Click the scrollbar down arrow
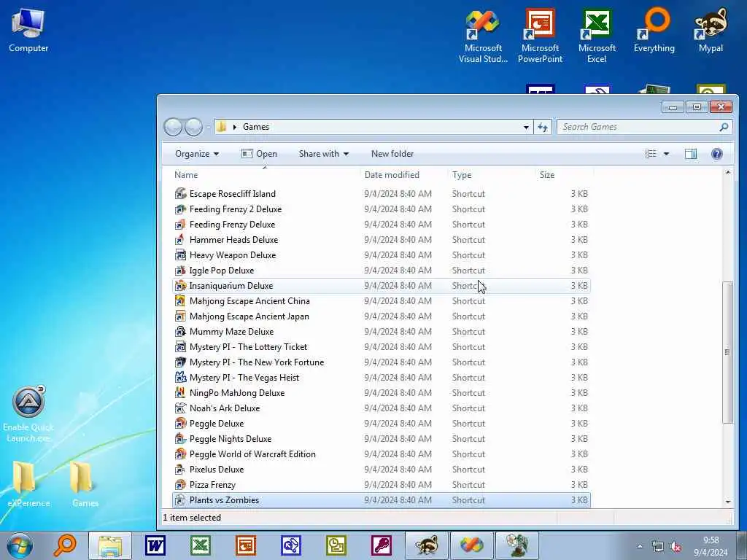Screen dimensions: 747x560 pos(727,502)
